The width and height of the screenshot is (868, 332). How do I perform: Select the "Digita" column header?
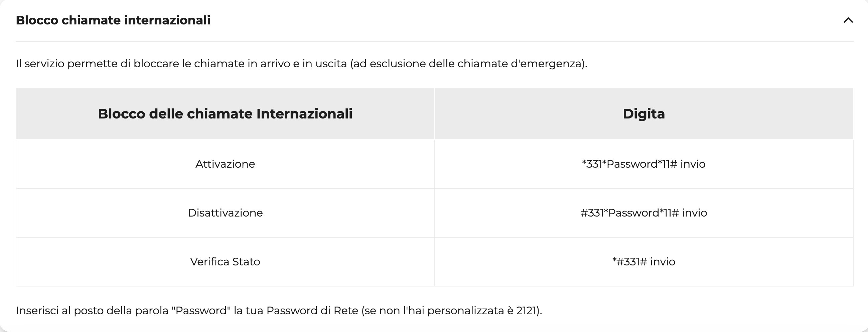click(x=643, y=114)
